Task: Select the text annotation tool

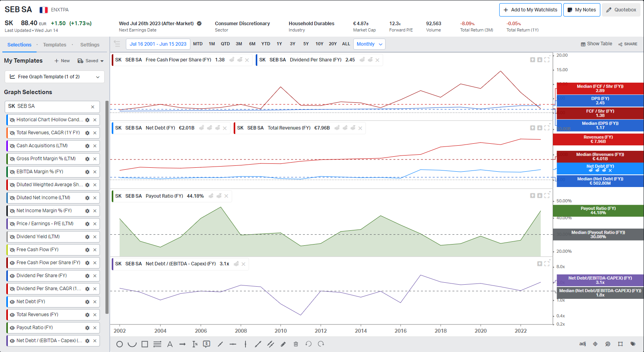Action: (170, 344)
